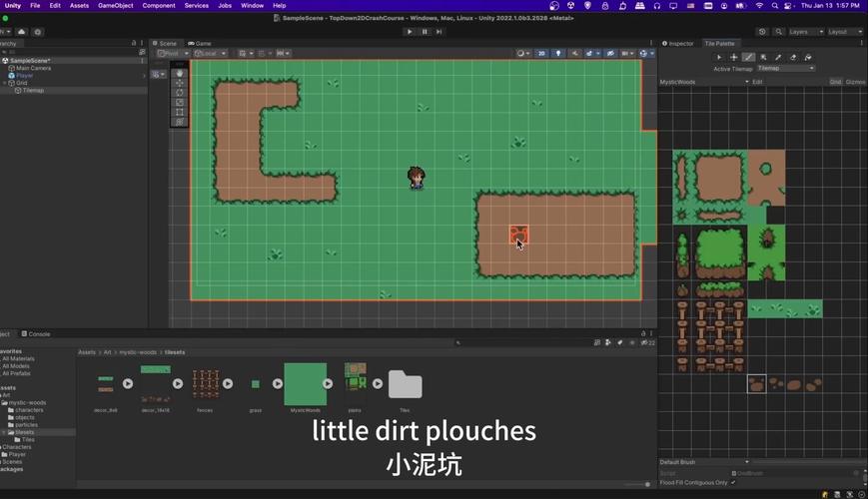
Task: Select the characters folder in Project tree
Action: pyautogui.click(x=29, y=410)
